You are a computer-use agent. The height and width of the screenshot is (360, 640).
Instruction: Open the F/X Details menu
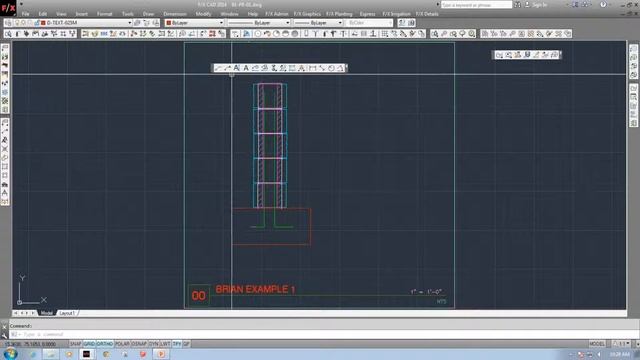click(x=427, y=14)
